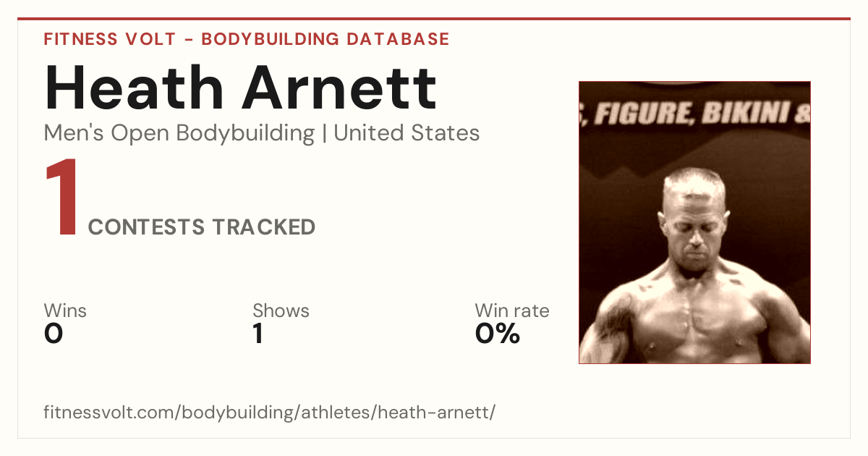Open the Heath Arnett athlete photo

[x=694, y=222]
